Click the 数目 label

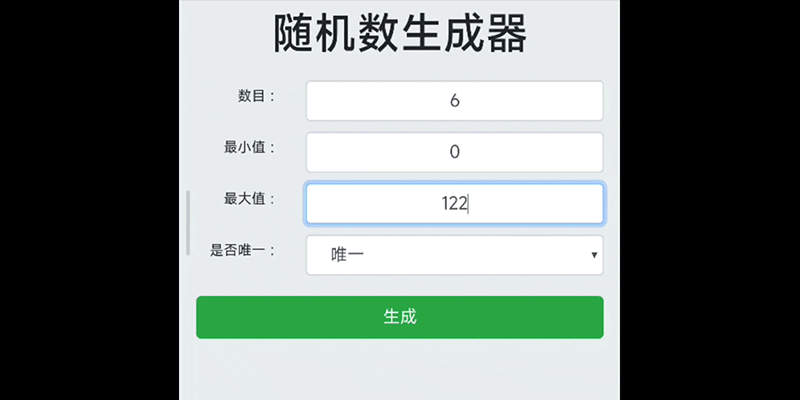[256, 97]
